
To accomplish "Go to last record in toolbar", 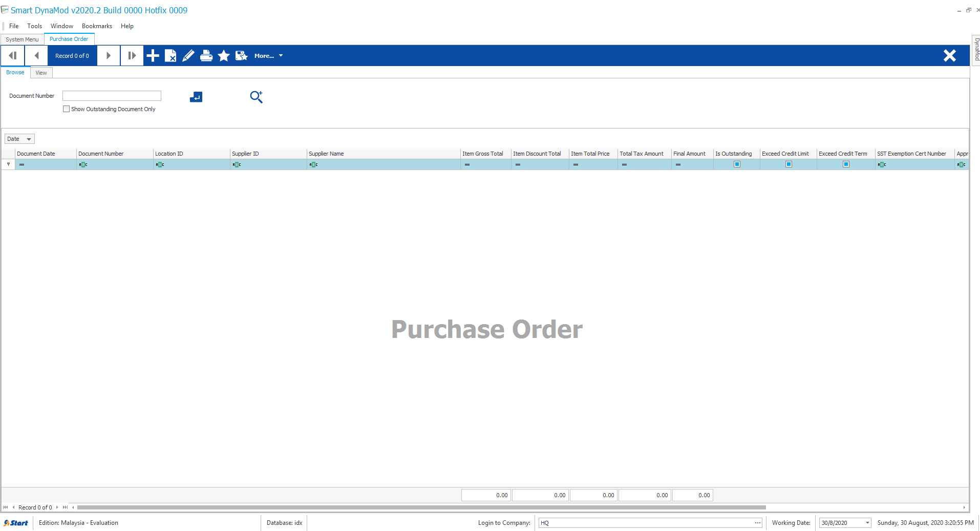I will pos(132,56).
